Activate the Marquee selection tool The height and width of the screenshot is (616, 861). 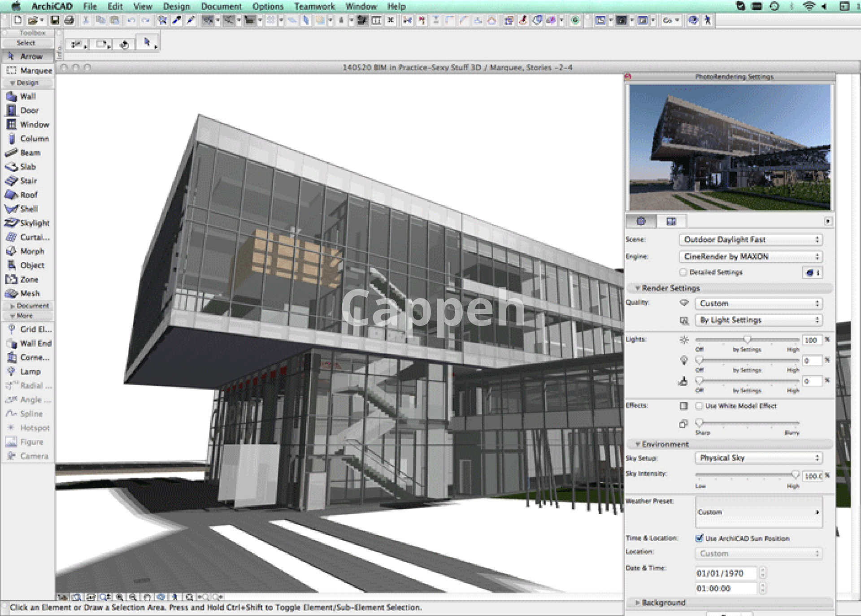click(x=35, y=70)
